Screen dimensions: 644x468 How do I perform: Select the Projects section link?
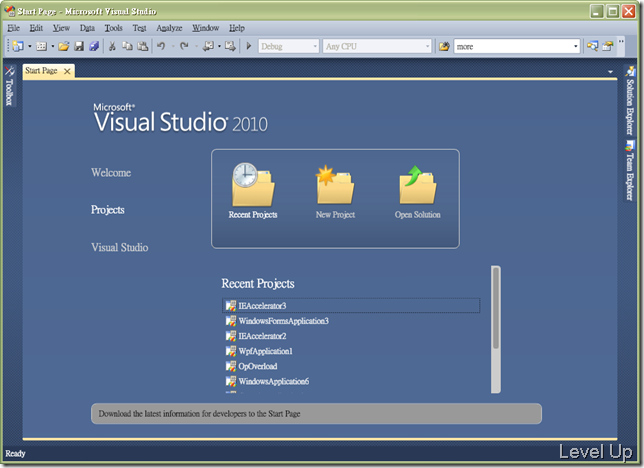(108, 210)
